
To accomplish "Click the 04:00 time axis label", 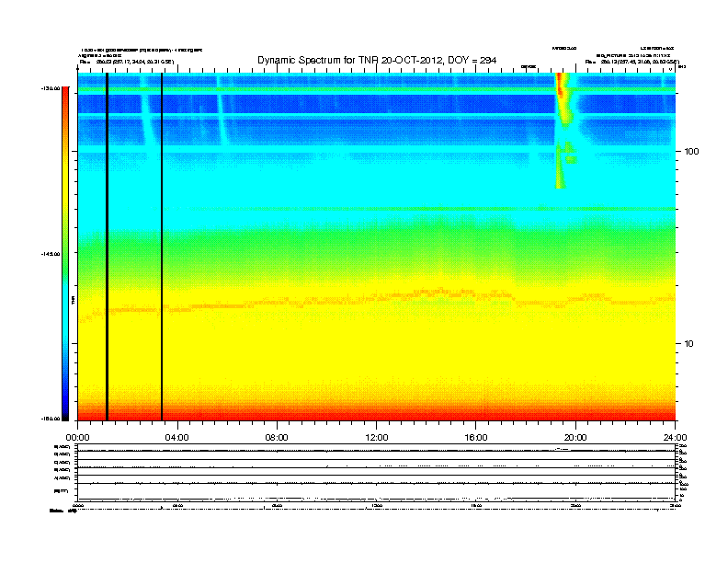I will (177, 438).
